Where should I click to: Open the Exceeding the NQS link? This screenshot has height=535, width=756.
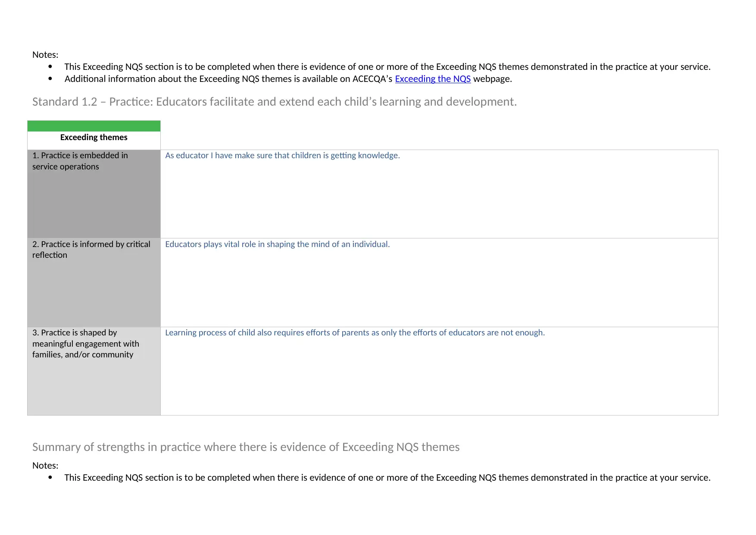click(433, 79)
